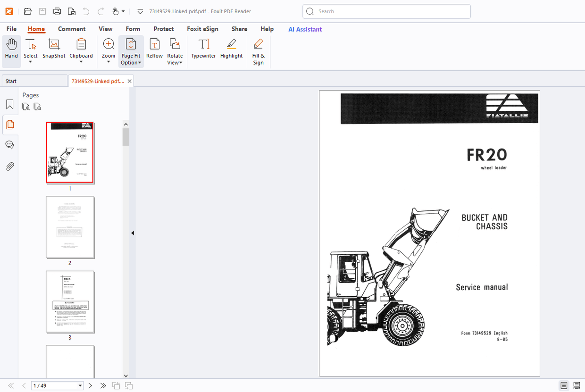Screen dimensions: 585x392
Task: Activate the Typewriter tool
Action: click(x=203, y=50)
